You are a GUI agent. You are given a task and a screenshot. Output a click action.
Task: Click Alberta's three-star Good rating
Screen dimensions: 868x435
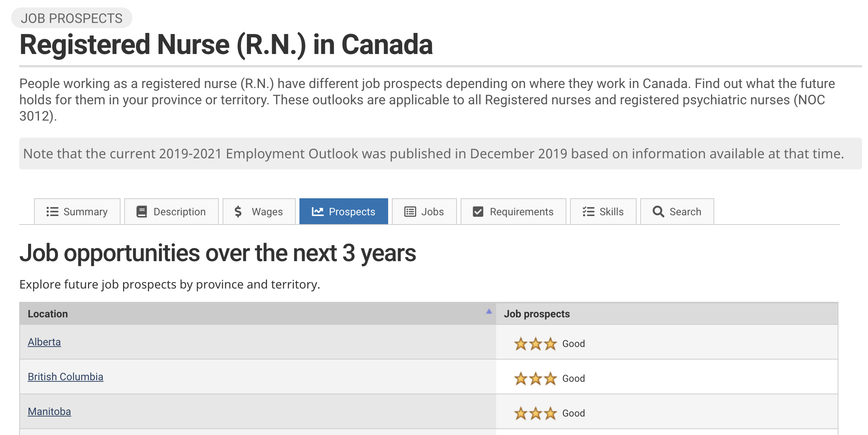tap(549, 344)
